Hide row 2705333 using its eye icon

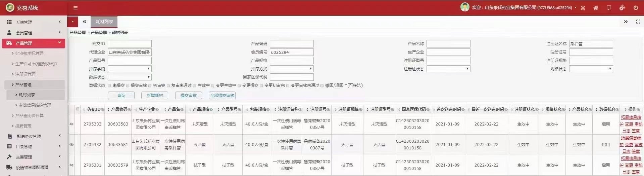pos(71,124)
